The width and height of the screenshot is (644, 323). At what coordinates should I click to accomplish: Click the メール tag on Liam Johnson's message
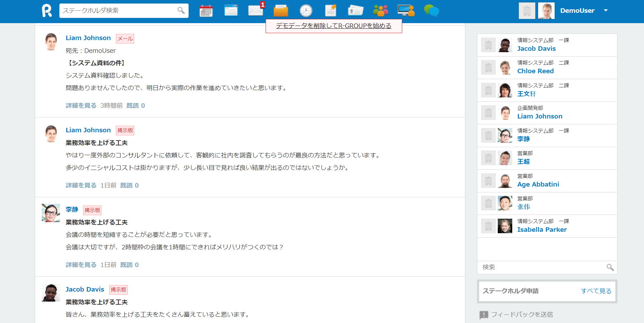[125, 38]
